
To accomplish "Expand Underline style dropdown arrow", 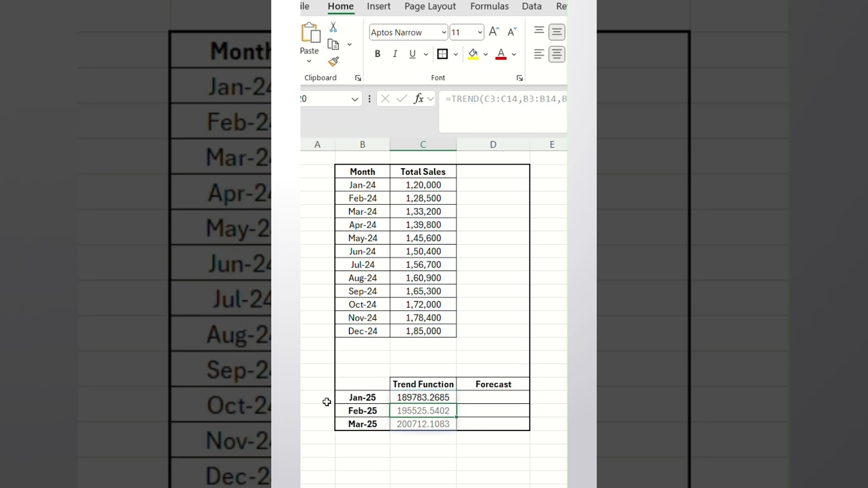I will [426, 54].
